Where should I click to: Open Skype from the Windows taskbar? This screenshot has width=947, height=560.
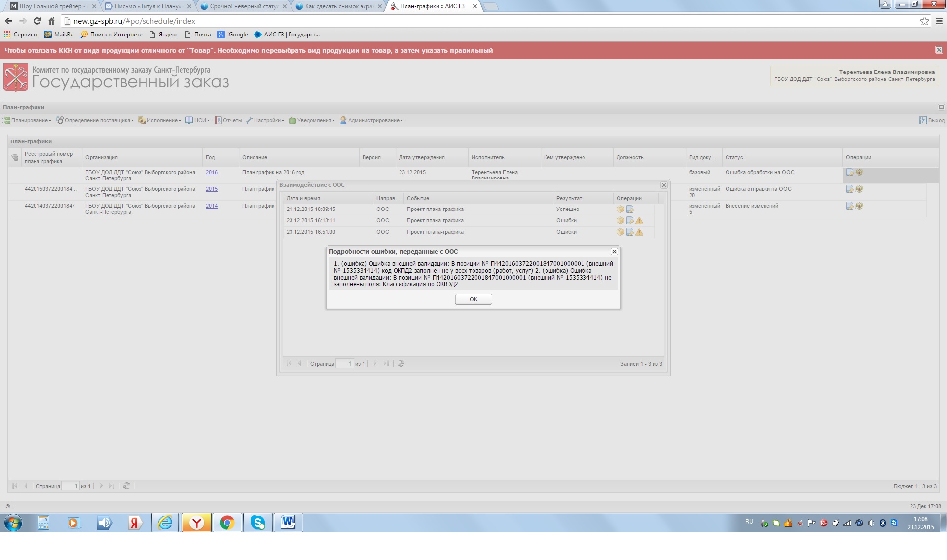[x=257, y=523]
